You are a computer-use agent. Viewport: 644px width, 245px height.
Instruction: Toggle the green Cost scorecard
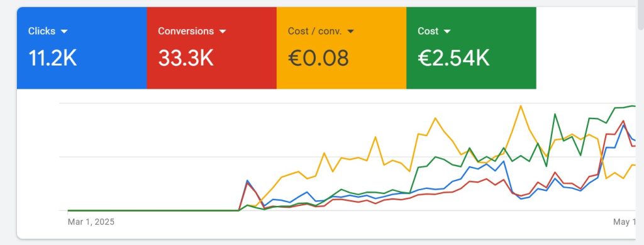click(471, 48)
